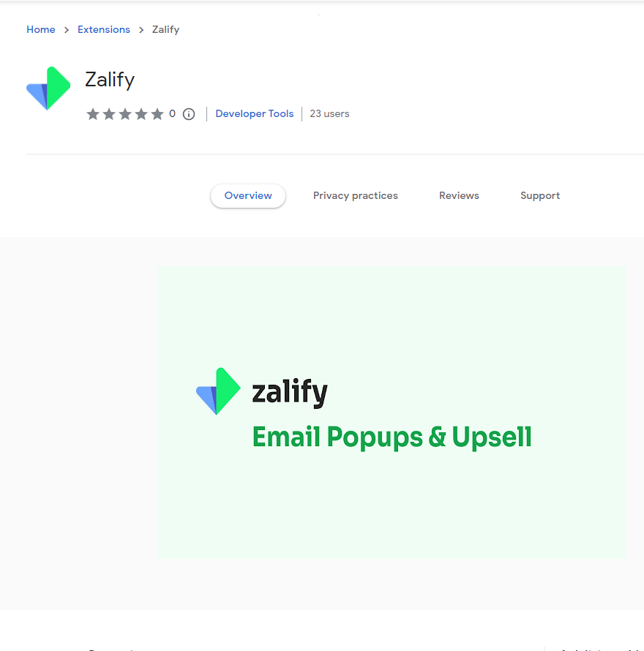Click the third rating star
The width and height of the screenshot is (644, 651).
click(125, 114)
